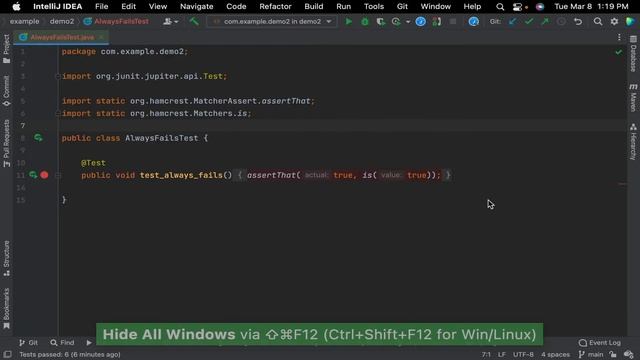Show Git history clock icon

tap(561, 21)
